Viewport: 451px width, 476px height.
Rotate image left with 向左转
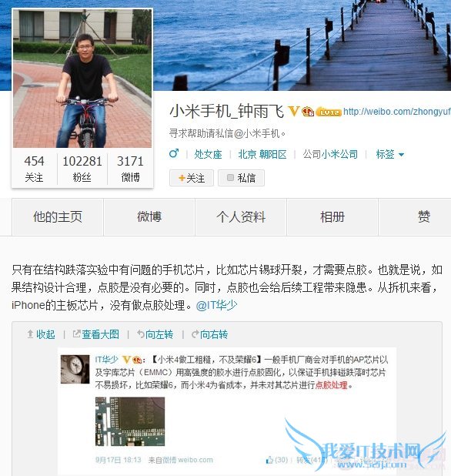[x=155, y=334]
